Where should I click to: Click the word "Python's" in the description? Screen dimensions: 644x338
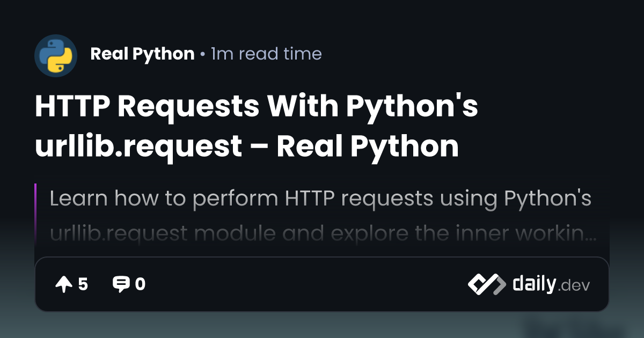tap(547, 199)
